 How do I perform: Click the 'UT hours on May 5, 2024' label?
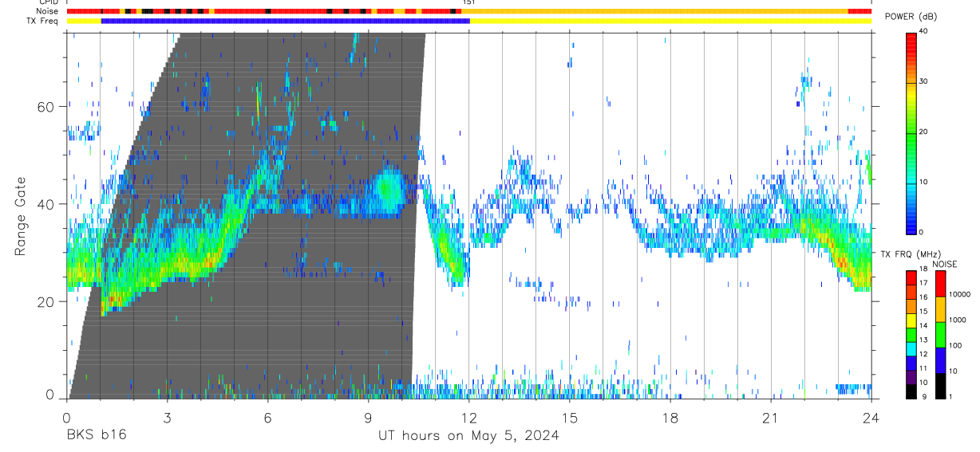click(x=468, y=436)
